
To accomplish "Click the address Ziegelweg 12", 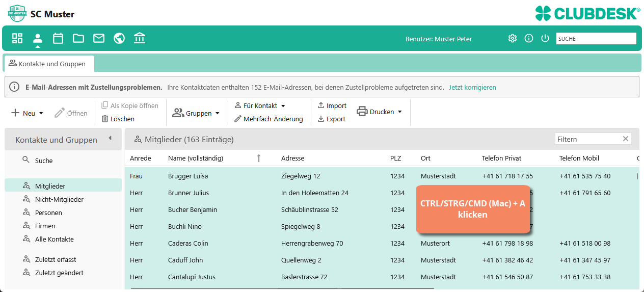I will point(301,176).
